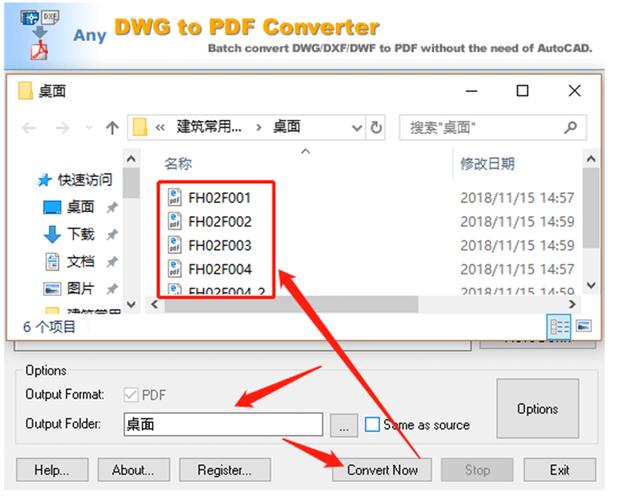Click file list scroll up arrow
The height and width of the screenshot is (500, 625).
591,159
